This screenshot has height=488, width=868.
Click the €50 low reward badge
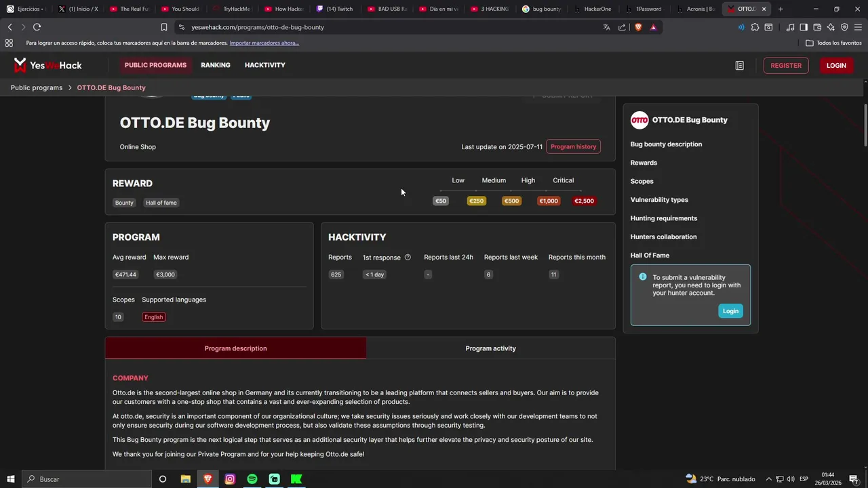pos(441,201)
